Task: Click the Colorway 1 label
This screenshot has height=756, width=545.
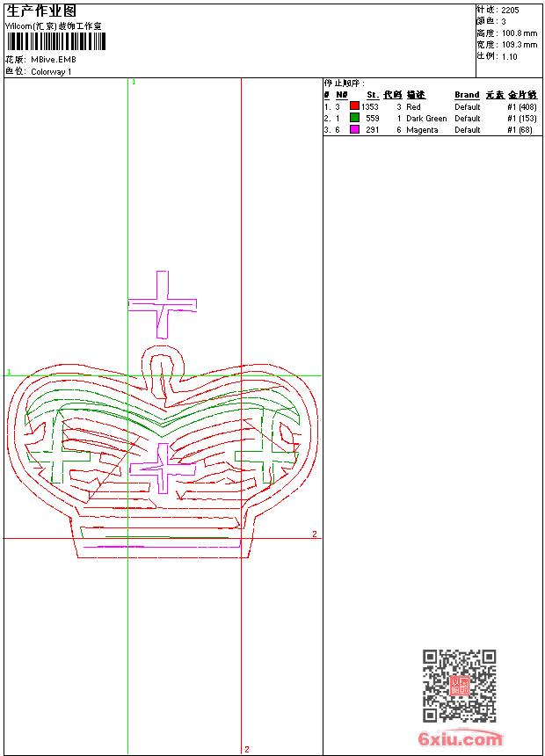Action: pos(51,72)
